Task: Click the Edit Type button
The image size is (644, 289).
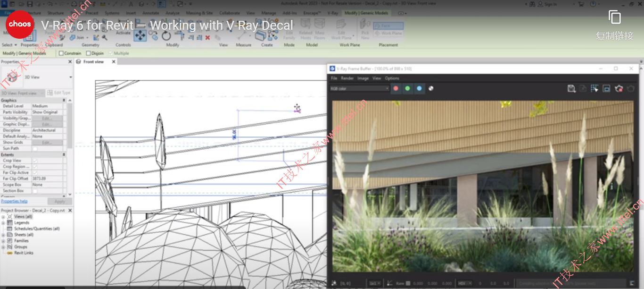Action: (x=59, y=93)
